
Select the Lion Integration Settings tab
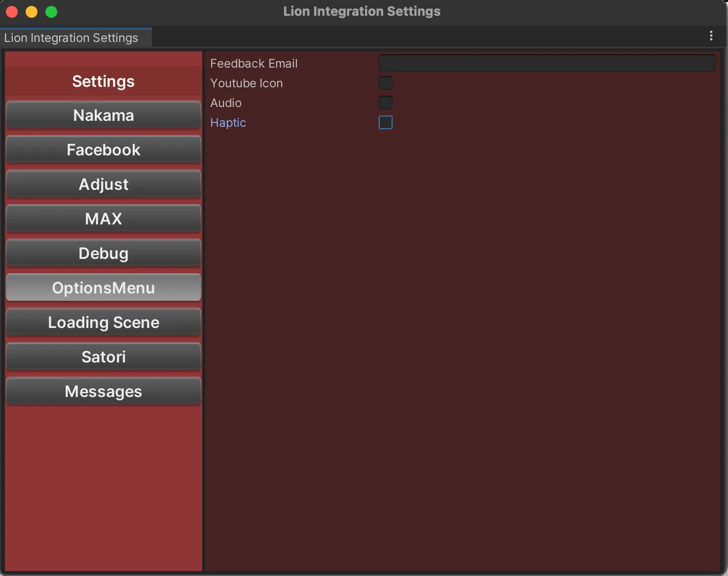pyautogui.click(x=76, y=37)
